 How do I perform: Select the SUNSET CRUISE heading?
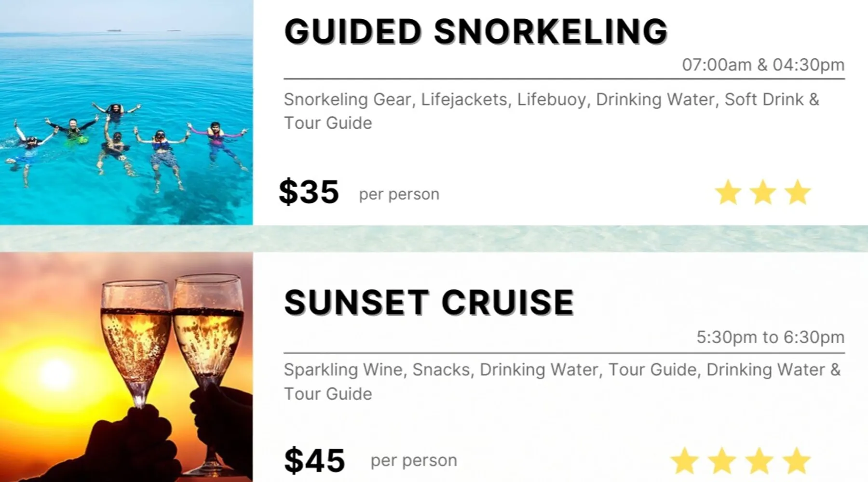pos(429,303)
